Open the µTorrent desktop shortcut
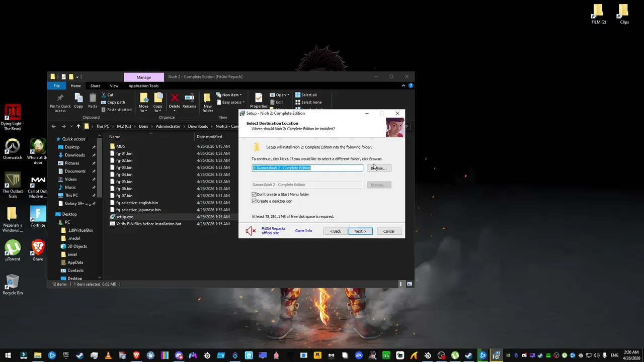The image size is (644, 362). click(13, 250)
